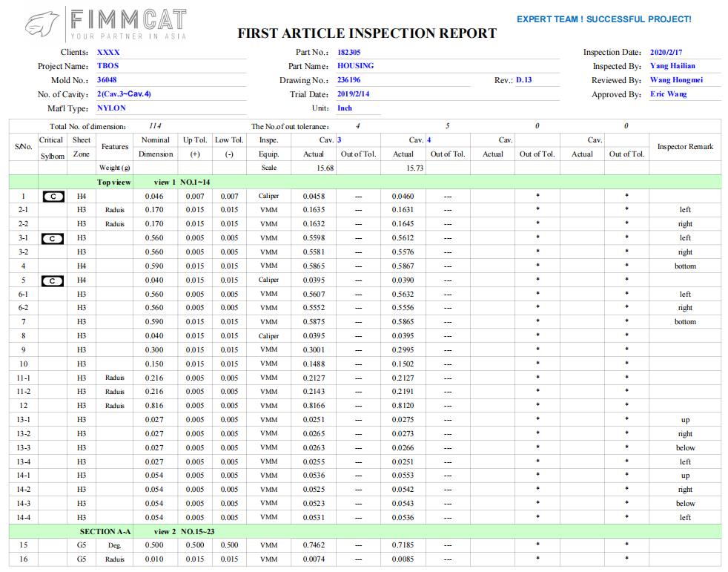The width and height of the screenshot is (728, 572).
Task: Click the FIMMCAT logo at top left
Action: (106, 24)
